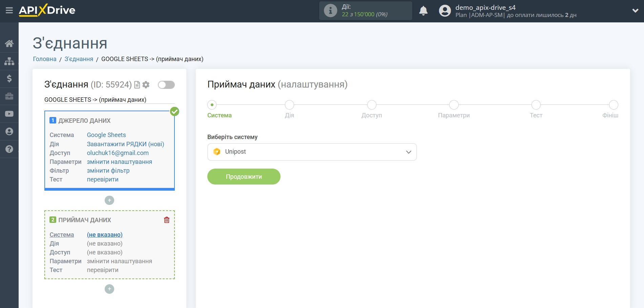Screen dimensions: 644x308
Task: Expand the user account chevron menu
Action: (x=635, y=11)
